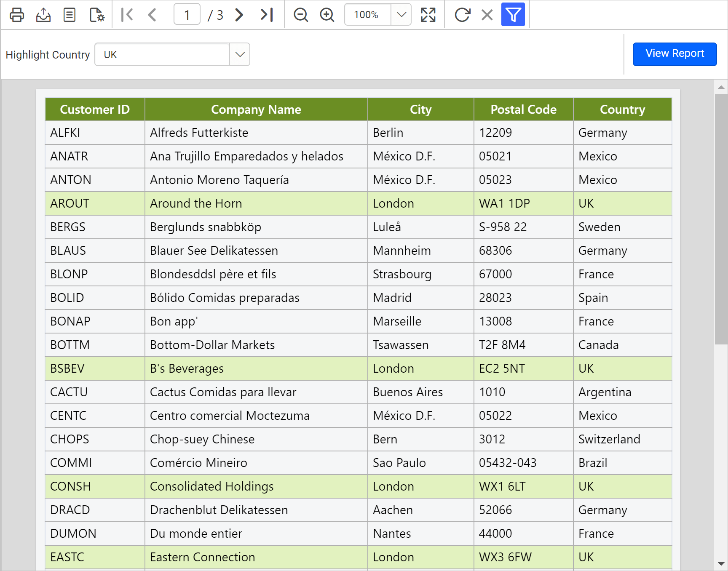Click Around the Horn highlighted cell
This screenshot has width=728, height=571.
[256, 203]
